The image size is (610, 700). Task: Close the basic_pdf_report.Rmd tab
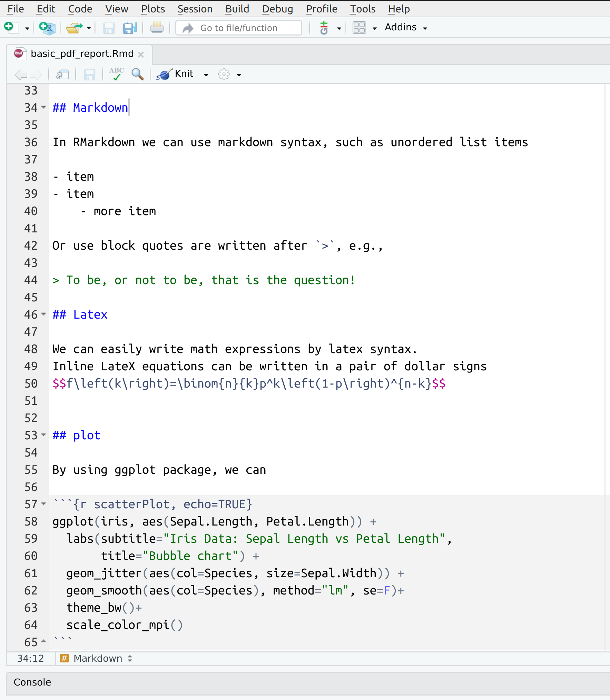point(141,54)
